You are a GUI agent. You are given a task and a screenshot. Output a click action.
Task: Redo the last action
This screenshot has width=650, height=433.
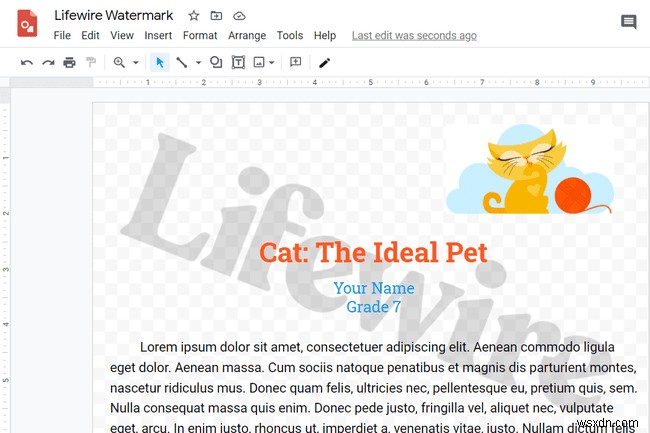[x=49, y=63]
